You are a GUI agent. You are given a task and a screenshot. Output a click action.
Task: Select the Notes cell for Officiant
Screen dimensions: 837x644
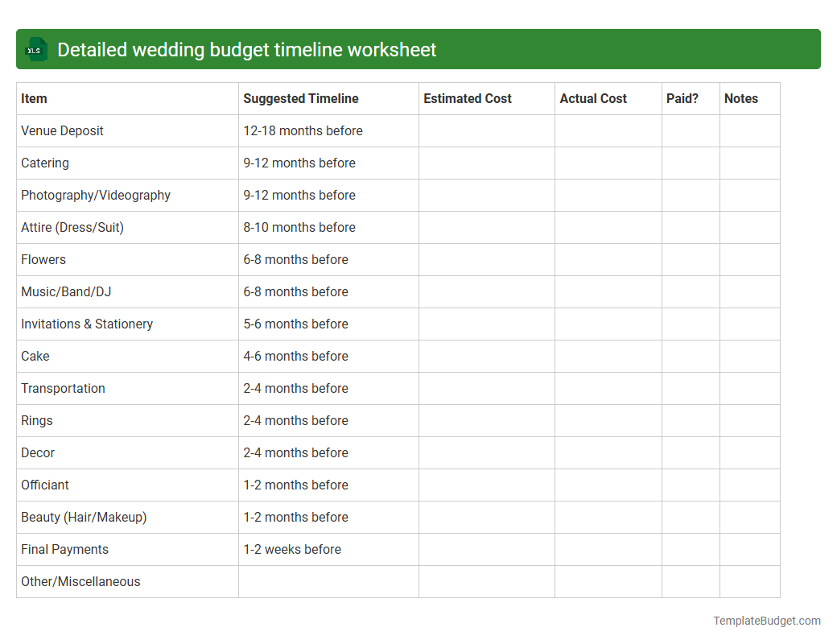(x=749, y=485)
